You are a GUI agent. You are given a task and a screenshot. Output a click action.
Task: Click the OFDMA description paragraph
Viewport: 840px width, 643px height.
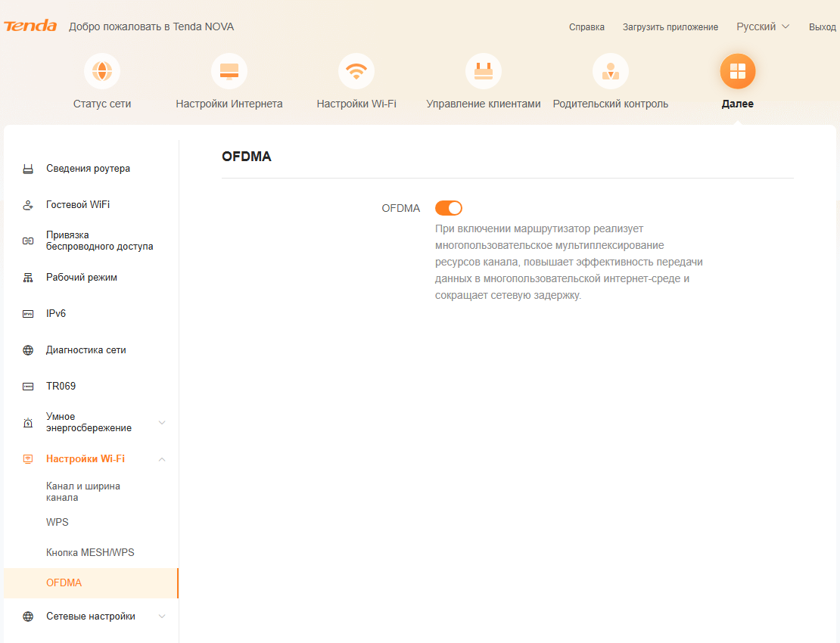[x=569, y=262]
